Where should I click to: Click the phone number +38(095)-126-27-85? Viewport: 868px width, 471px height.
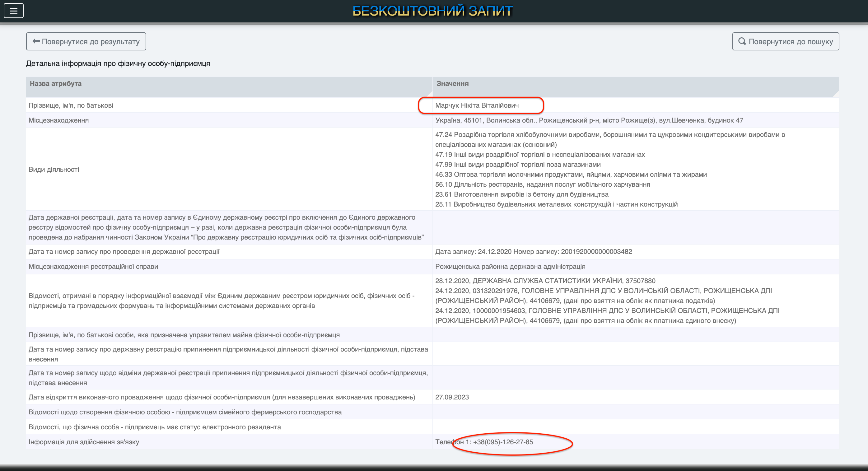tap(503, 442)
